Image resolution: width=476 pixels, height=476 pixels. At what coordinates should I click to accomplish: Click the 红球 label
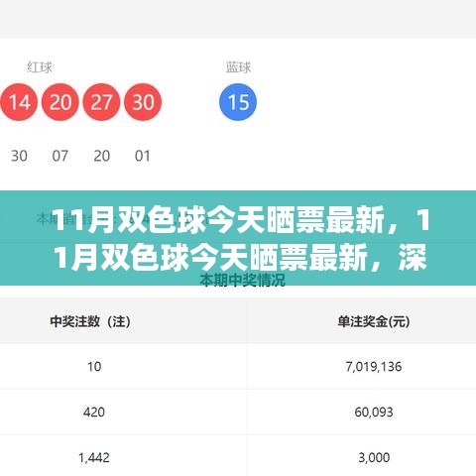click(x=40, y=67)
